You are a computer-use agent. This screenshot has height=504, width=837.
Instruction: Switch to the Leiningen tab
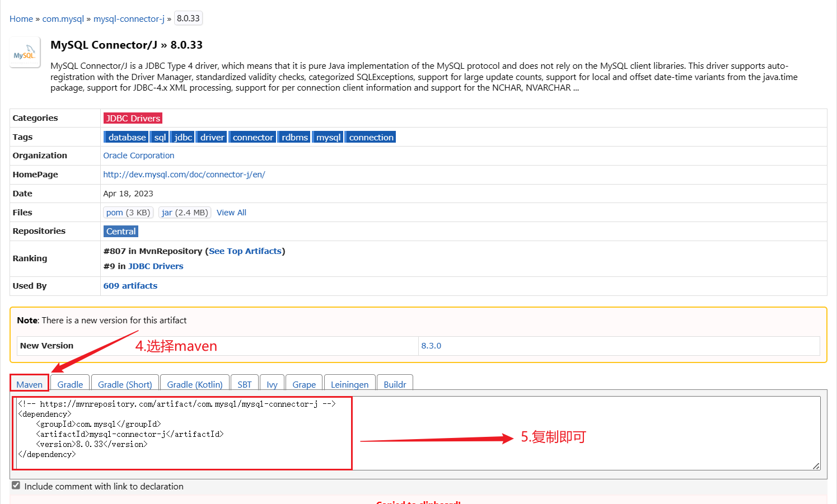point(349,384)
